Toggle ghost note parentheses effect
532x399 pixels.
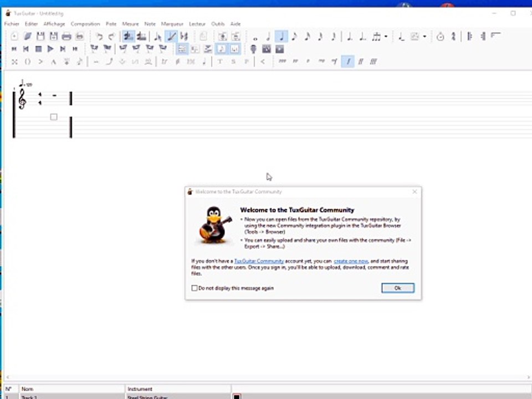pyautogui.click(x=28, y=62)
